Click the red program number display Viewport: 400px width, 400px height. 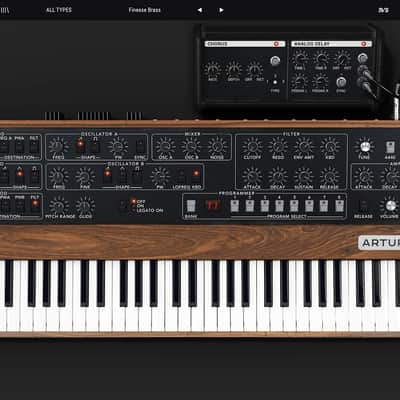(212, 205)
